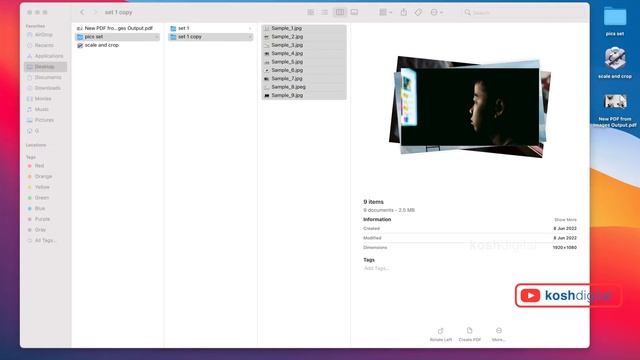Open Movies in the sidebar
The image size is (640, 360).
pos(44,98)
